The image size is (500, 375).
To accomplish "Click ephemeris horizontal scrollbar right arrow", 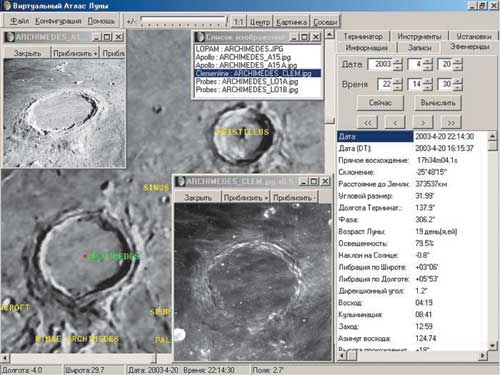I will (483, 356).
